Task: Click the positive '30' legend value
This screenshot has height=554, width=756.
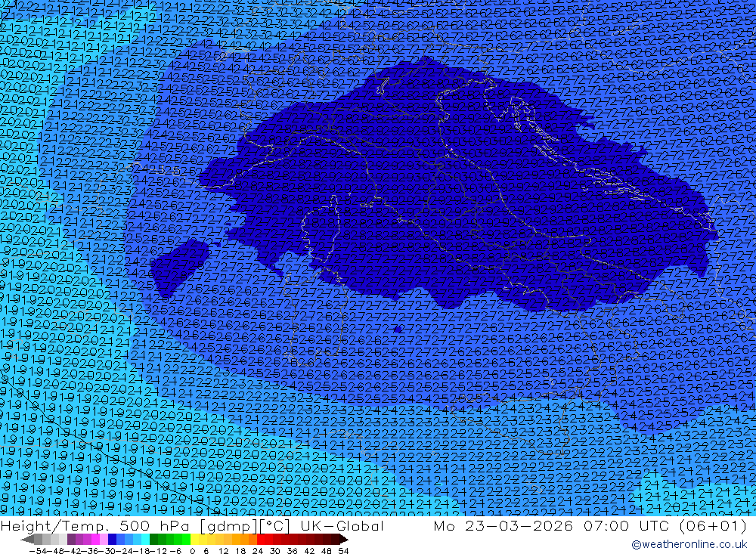Action: (274, 551)
